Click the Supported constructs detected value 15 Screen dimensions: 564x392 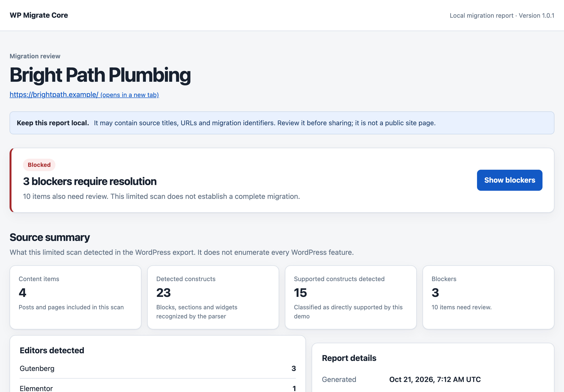300,293
